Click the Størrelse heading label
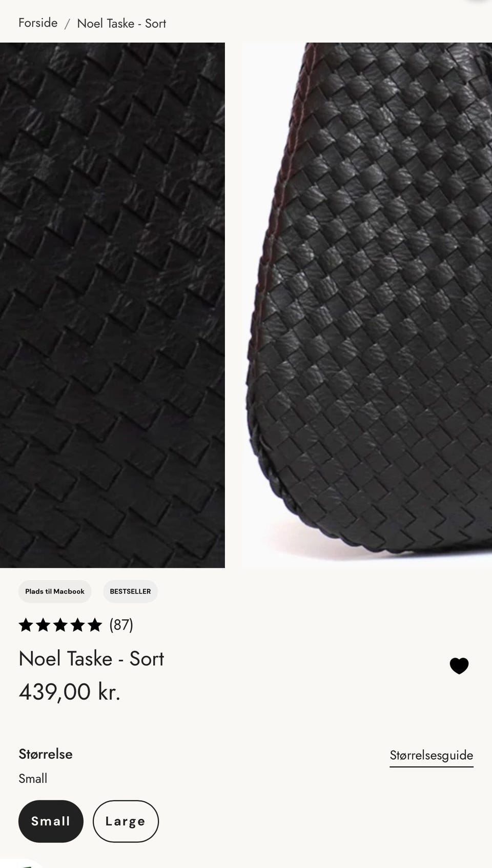 tap(46, 754)
